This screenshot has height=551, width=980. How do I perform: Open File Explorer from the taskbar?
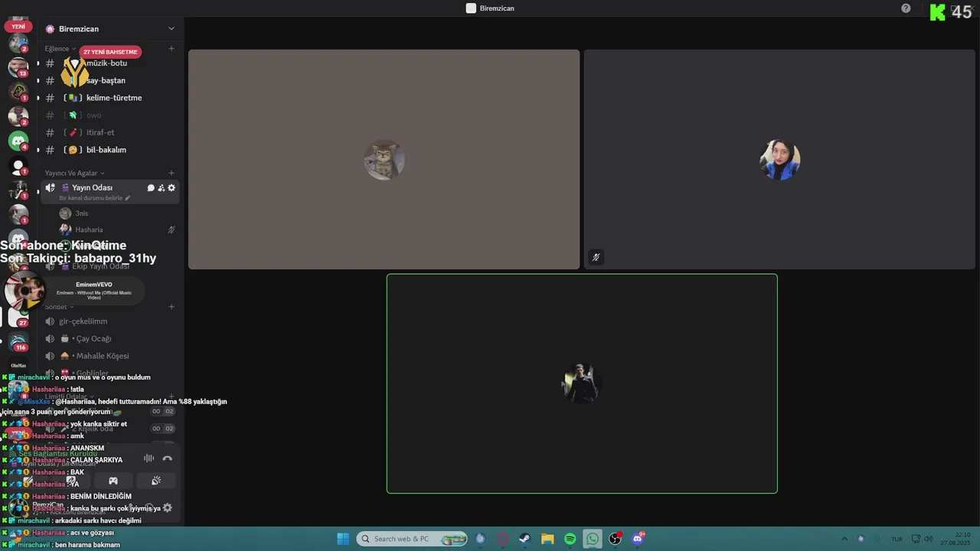547,539
